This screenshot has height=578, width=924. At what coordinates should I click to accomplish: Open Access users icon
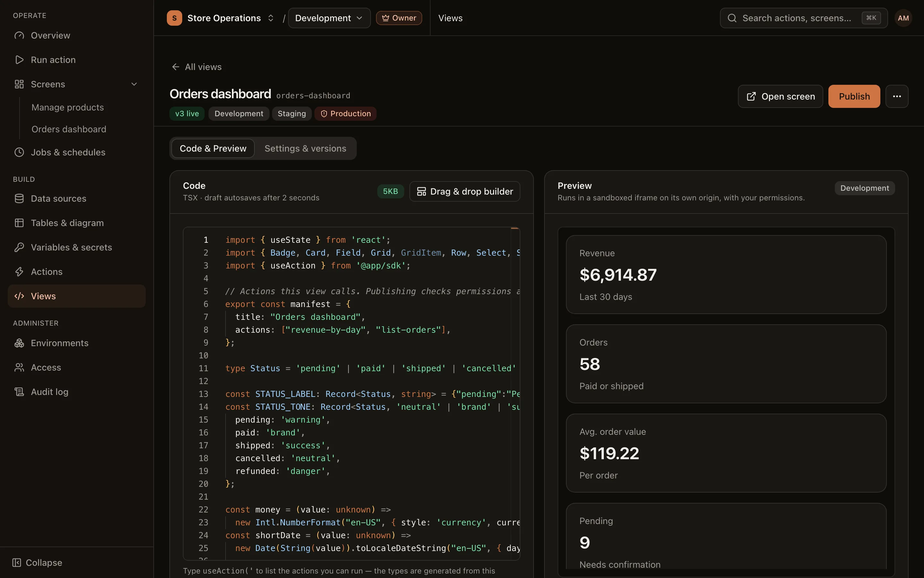click(19, 367)
